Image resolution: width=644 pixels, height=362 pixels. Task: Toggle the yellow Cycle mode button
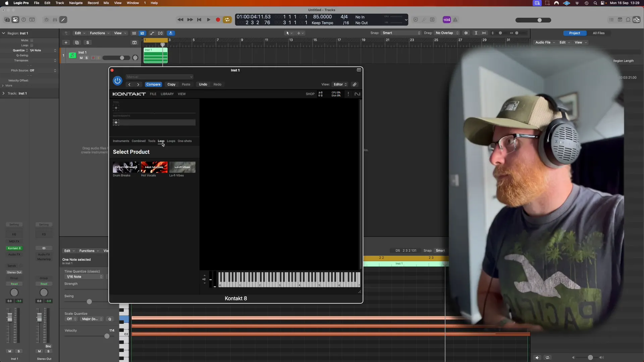[x=227, y=20]
